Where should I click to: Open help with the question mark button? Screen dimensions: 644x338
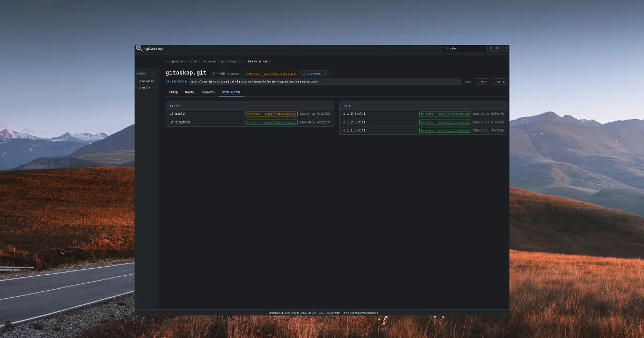tap(506, 48)
